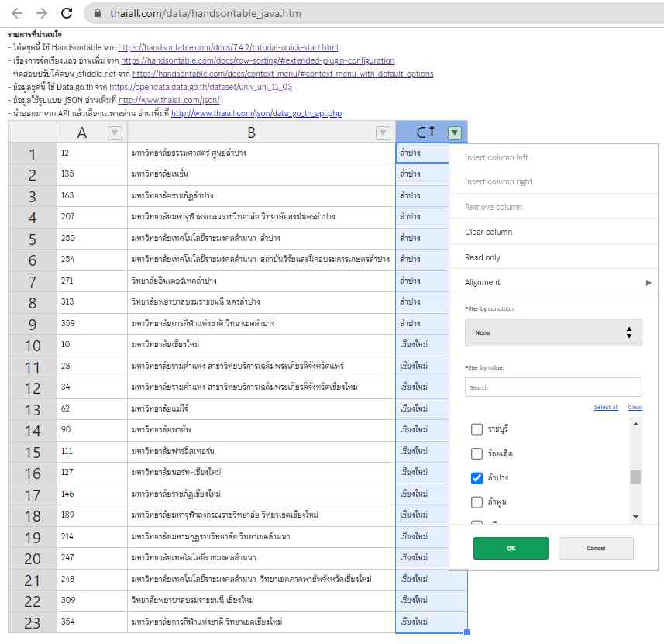Expand the Filter by condition 'None' select
This screenshot has height=644, width=664.
click(x=553, y=332)
